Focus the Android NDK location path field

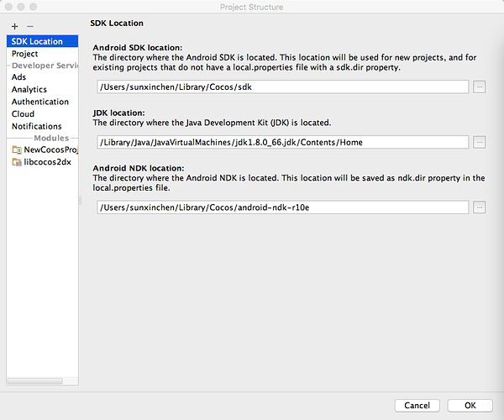click(282, 207)
